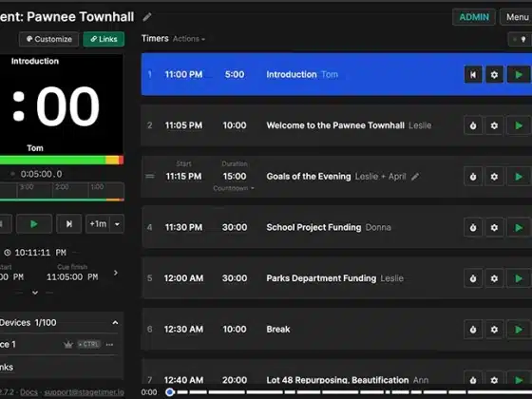Viewport: 532px width, 399px height.
Task: Open settings for the Break timer
Action: coord(494,329)
